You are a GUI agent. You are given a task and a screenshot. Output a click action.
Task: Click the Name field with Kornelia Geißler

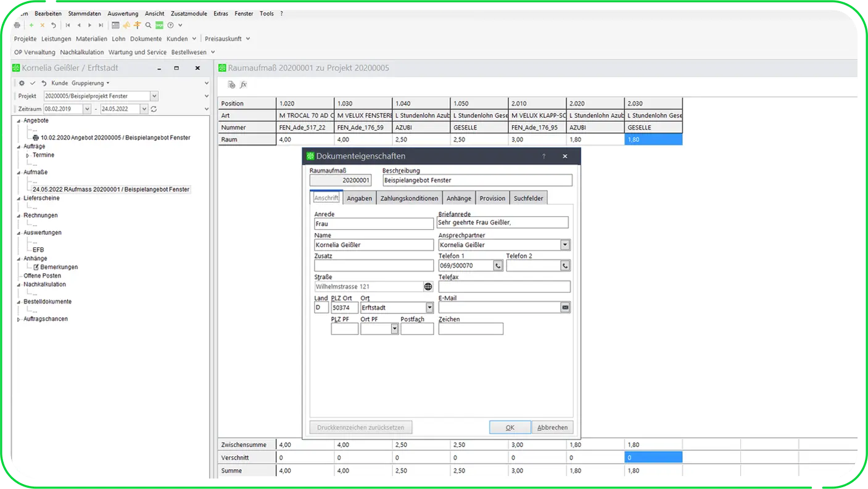[374, 245]
